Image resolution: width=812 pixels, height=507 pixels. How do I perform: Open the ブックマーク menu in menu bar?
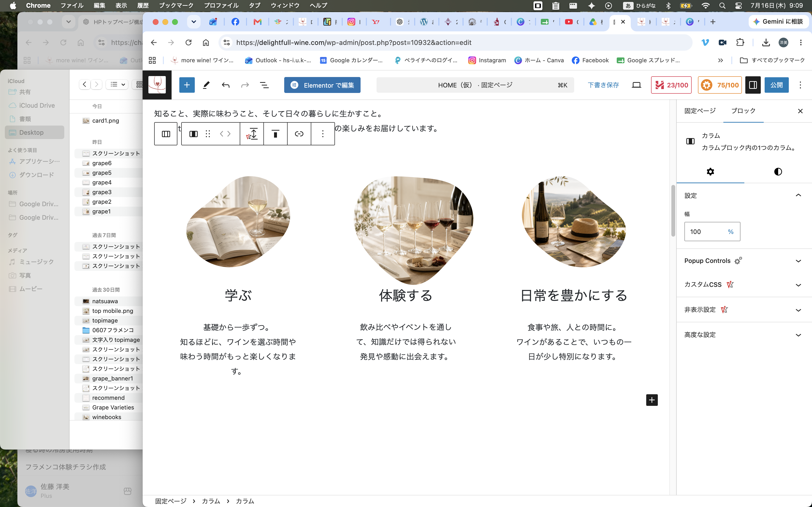click(x=176, y=5)
